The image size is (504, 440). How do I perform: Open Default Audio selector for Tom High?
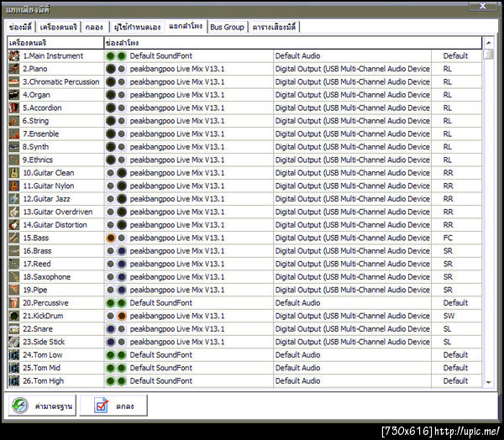click(297, 381)
